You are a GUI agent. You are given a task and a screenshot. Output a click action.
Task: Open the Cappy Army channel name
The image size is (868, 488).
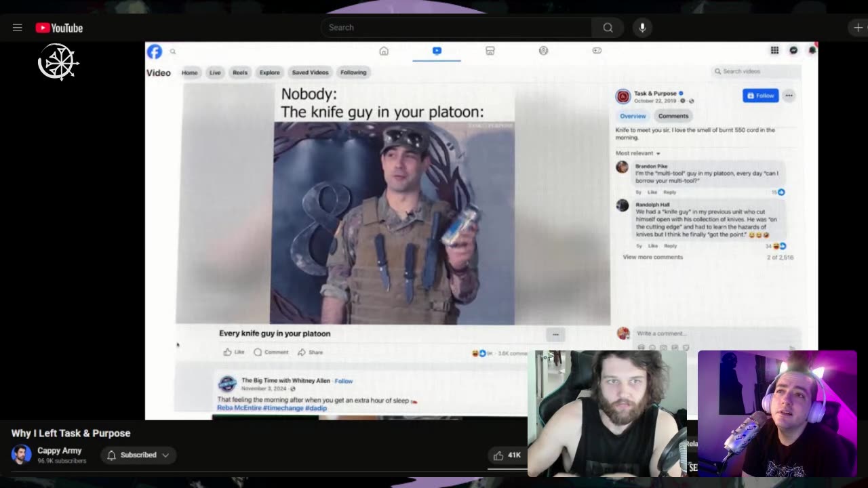point(60,451)
